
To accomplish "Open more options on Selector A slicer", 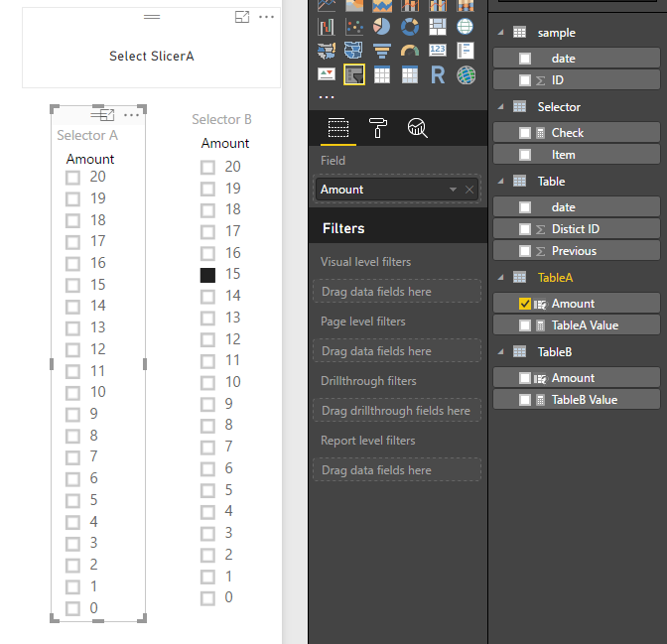I will (131, 115).
